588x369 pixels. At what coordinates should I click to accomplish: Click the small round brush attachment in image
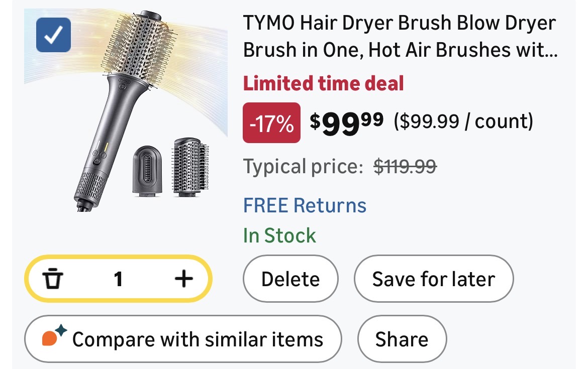[x=190, y=167]
